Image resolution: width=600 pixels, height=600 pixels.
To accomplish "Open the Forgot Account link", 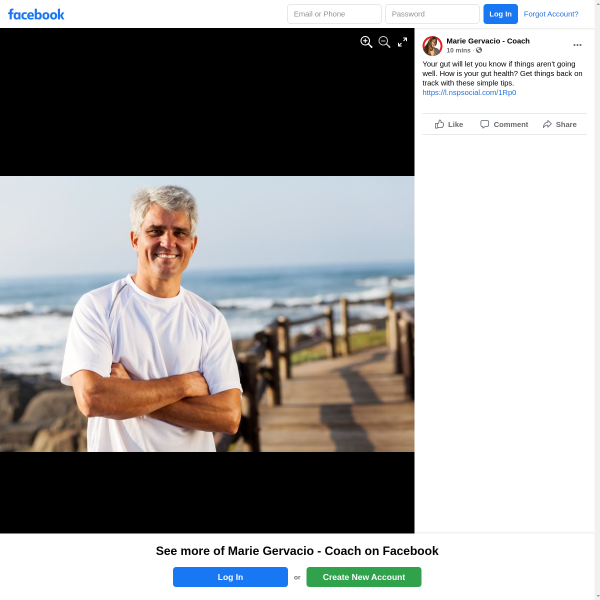I will coord(551,14).
